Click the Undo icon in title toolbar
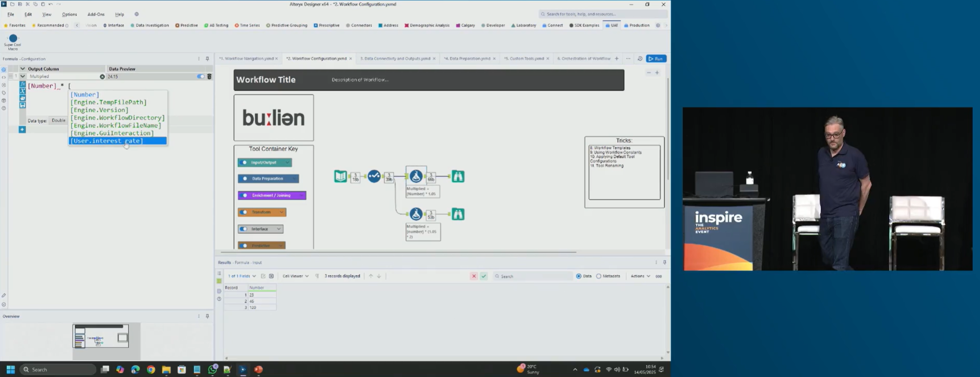Viewport: 980px width, 377px height. [x=50, y=4]
